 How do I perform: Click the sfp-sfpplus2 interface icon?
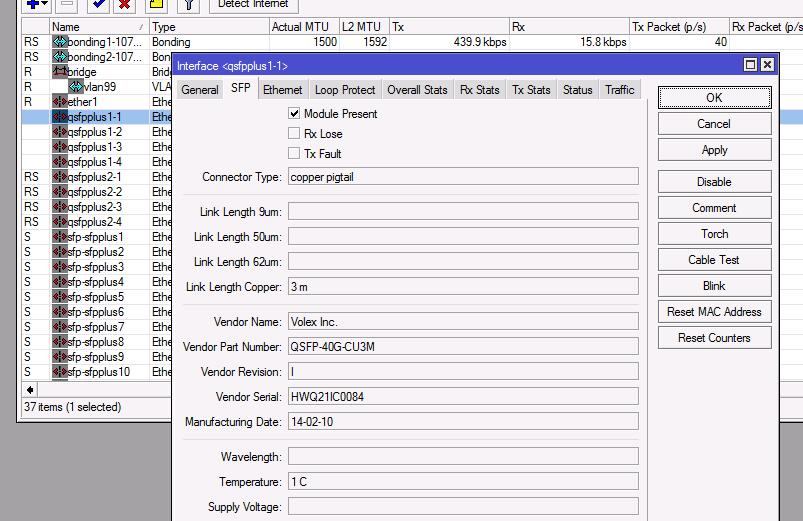coord(59,252)
